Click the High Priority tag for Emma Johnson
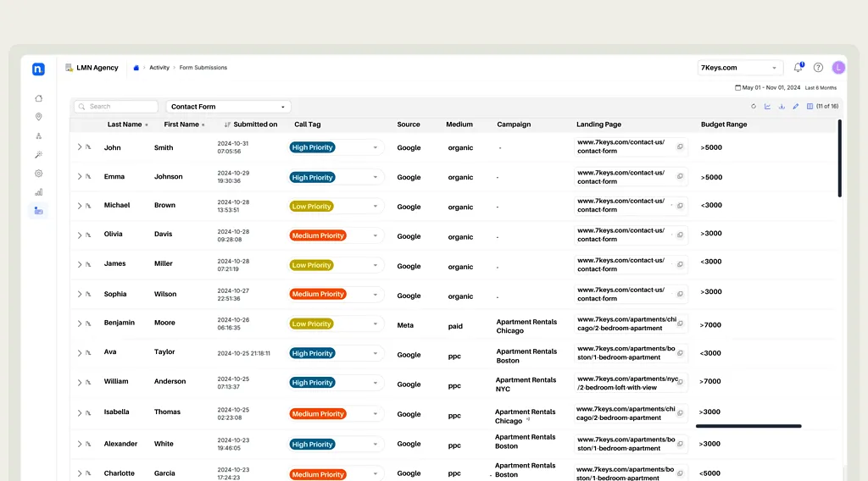 pos(312,178)
